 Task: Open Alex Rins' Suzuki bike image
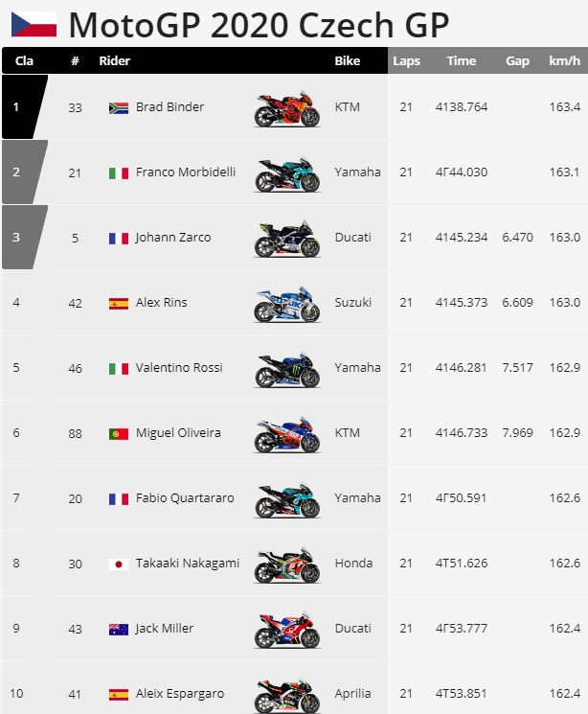point(287,304)
